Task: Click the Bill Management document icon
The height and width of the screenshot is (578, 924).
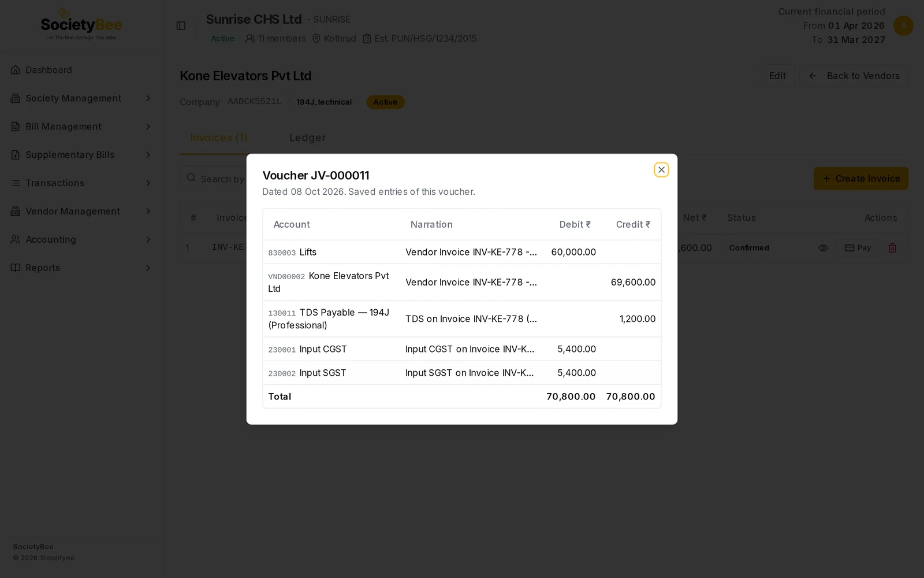Action: [x=16, y=127]
